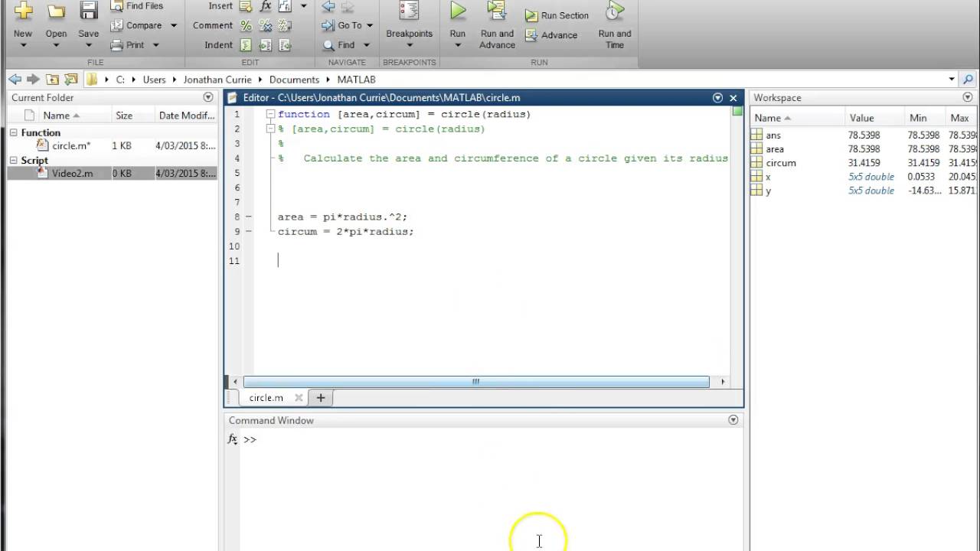Viewport: 980px width, 551px height.
Task: Click the Run and Time icon
Action: [614, 11]
